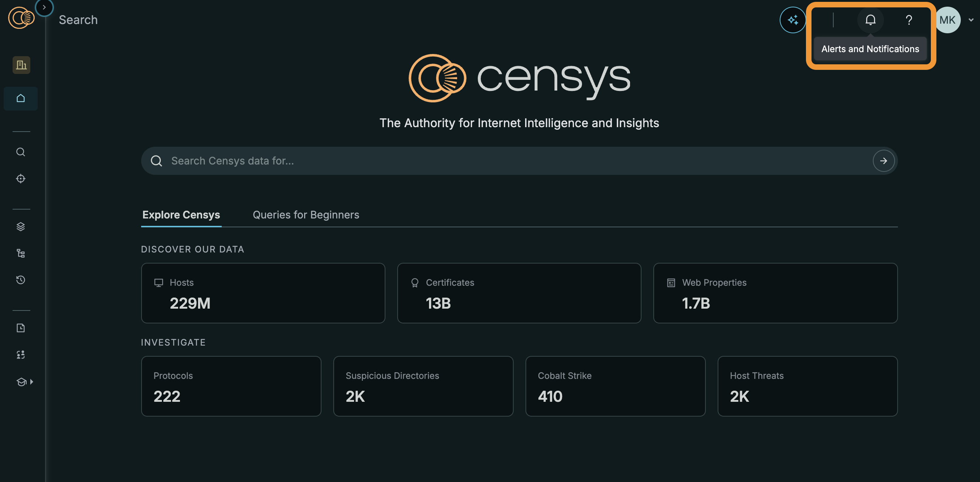The height and width of the screenshot is (482, 980).
Task: Click the AI sparkle assistant icon
Action: [x=792, y=20]
